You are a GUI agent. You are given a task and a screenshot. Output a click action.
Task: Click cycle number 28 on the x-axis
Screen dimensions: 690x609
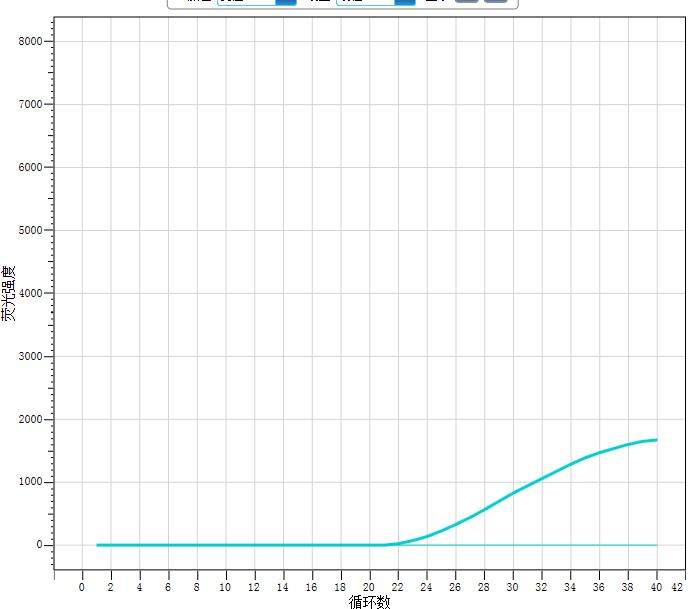coord(484,587)
